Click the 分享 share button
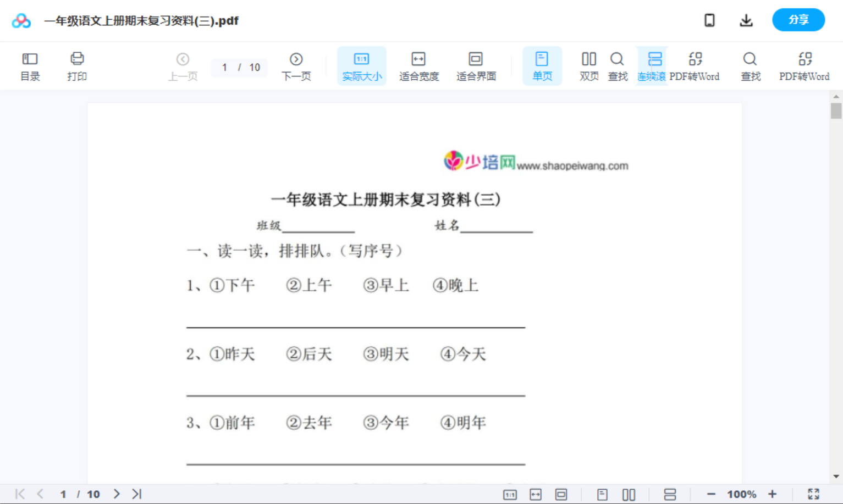Viewport: 843px width, 504px height. [x=798, y=20]
